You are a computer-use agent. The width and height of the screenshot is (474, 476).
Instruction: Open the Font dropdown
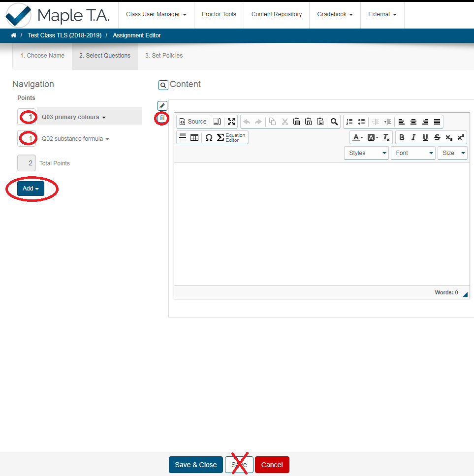click(413, 153)
